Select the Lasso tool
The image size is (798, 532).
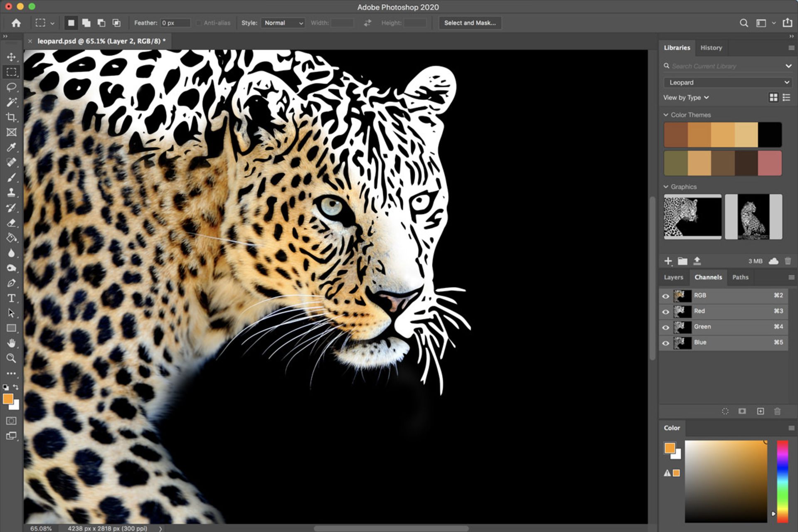11,87
